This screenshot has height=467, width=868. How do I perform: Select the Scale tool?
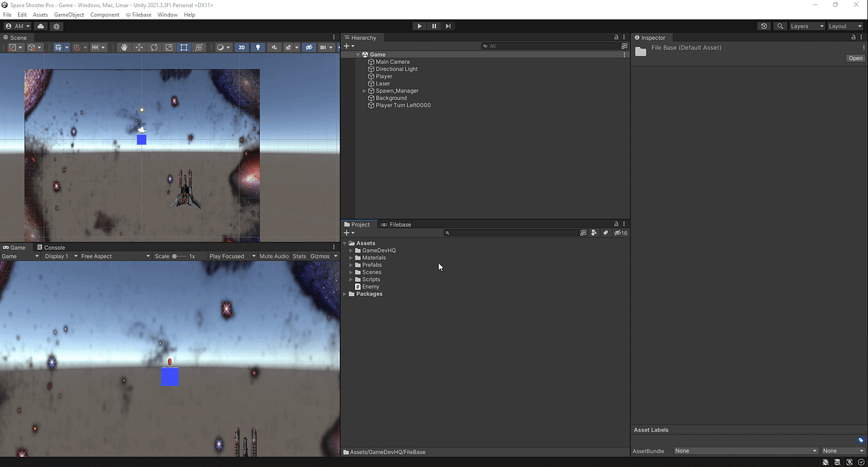tap(169, 48)
